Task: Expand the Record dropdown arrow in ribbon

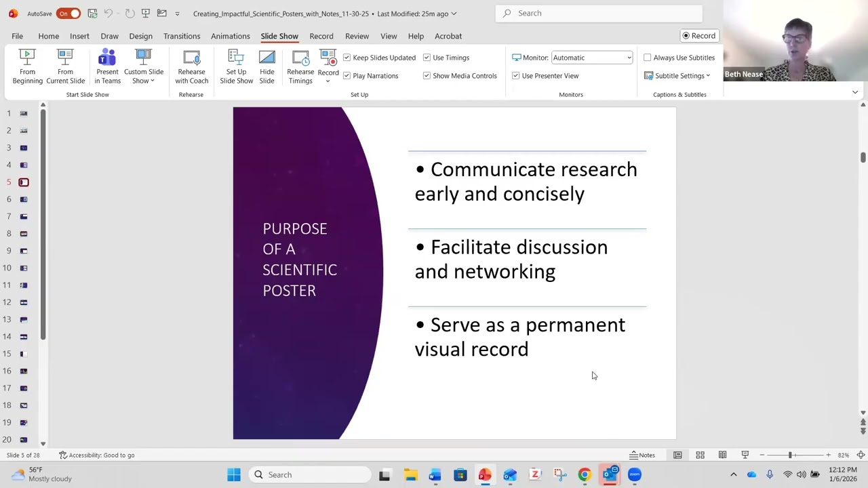Action: [x=328, y=81]
